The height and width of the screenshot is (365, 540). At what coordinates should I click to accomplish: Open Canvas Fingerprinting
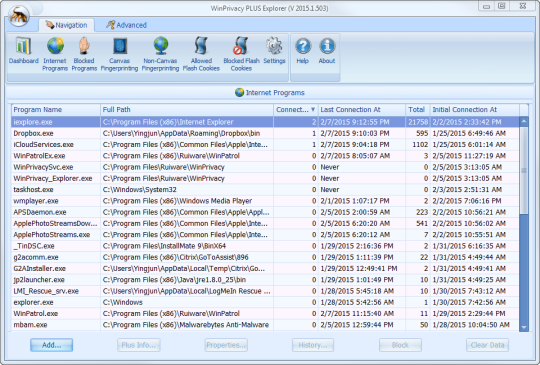pyautogui.click(x=120, y=54)
